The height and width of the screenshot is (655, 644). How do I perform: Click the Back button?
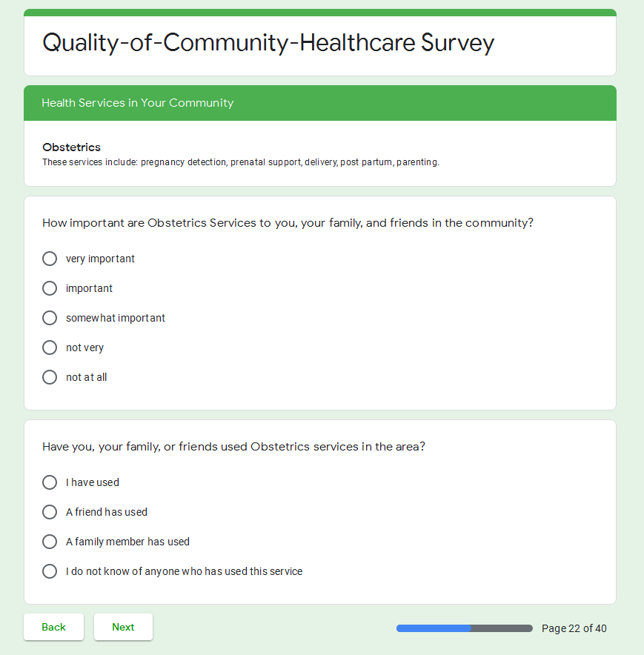coord(53,627)
